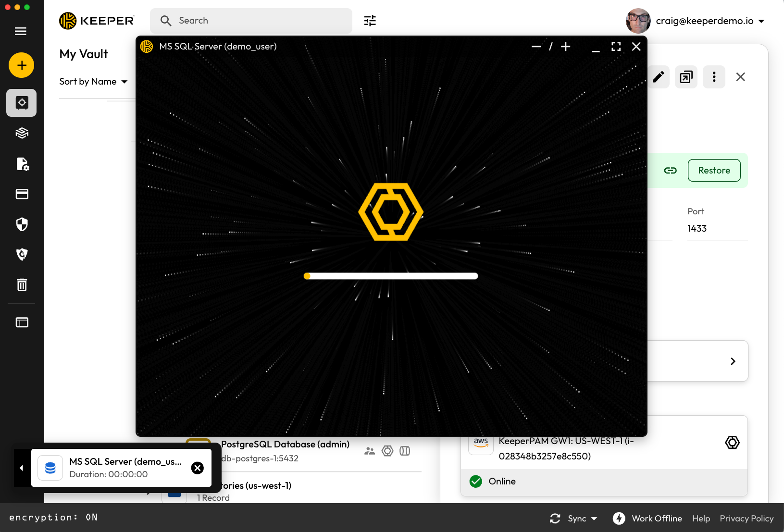This screenshot has width=784, height=532.
Task: Open search filter options icon
Action: (x=370, y=21)
